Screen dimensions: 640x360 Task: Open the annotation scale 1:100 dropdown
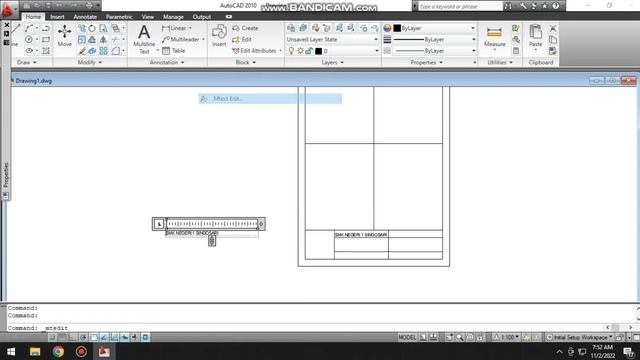coord(507,337)
